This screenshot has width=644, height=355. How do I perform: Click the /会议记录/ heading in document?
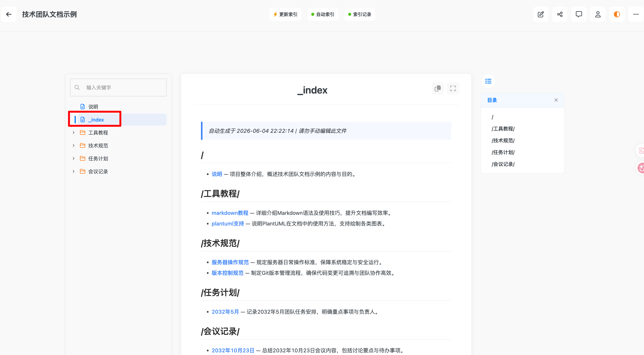(220, 332)
